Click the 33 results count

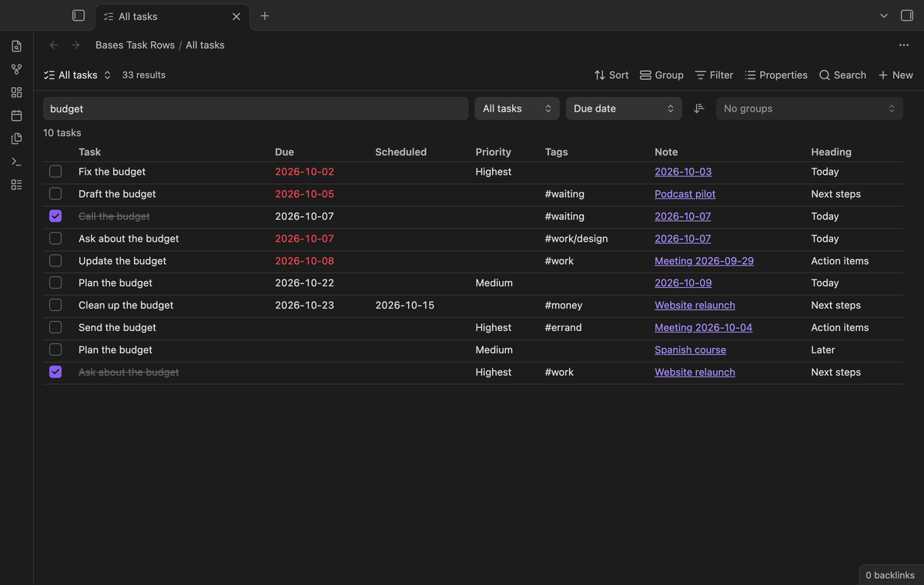[x=144, y=75]
